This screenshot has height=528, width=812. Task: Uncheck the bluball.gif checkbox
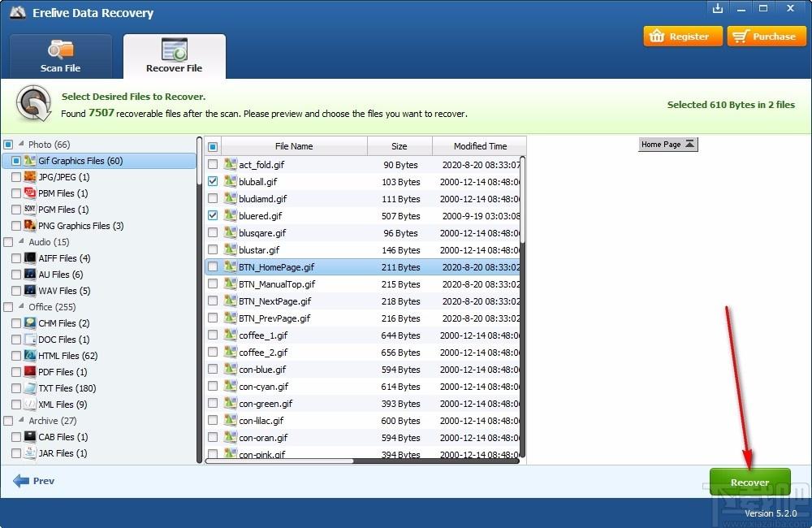pos(213,181)
